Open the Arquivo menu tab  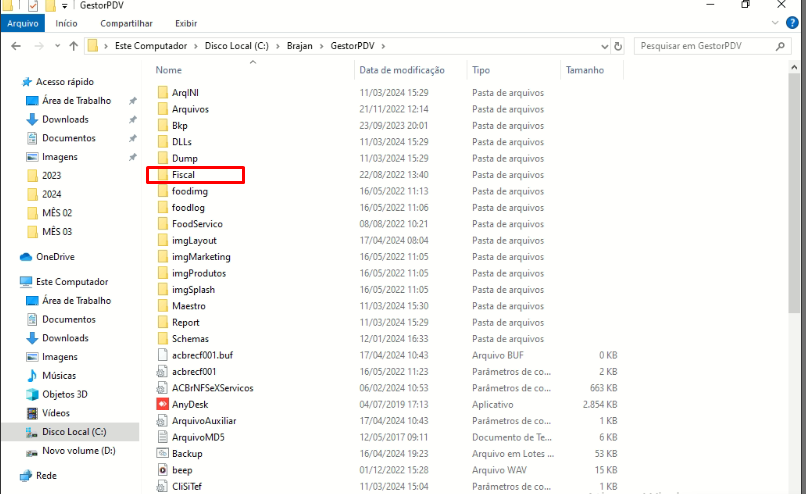23,23
